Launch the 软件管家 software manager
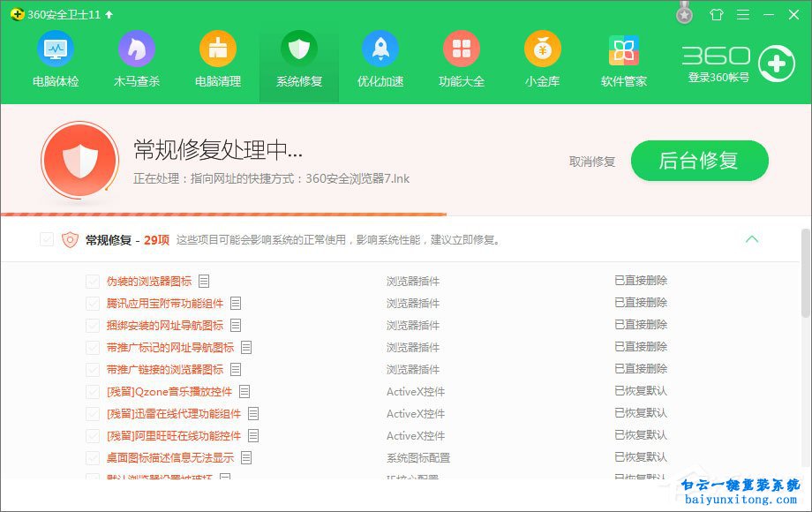 623,60
